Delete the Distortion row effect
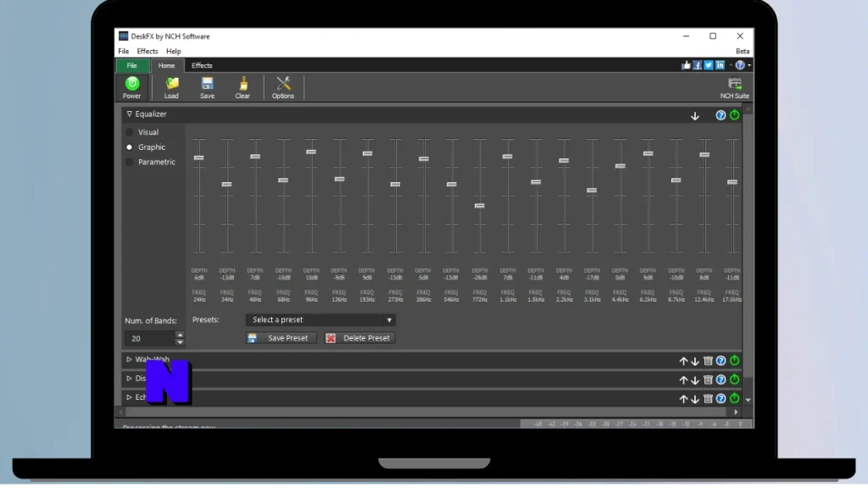 (708, 380)
